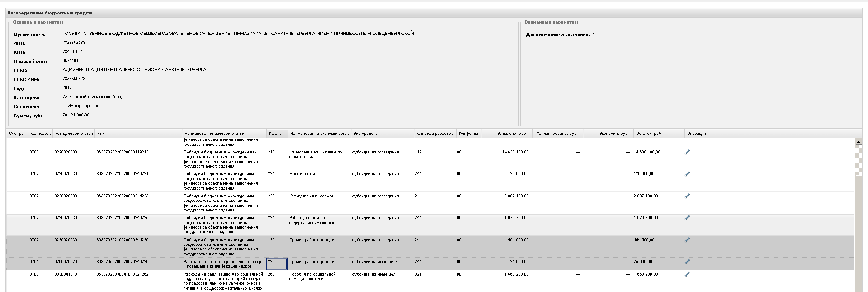Click scrollbar up arrow of the table

coord(859,142)
